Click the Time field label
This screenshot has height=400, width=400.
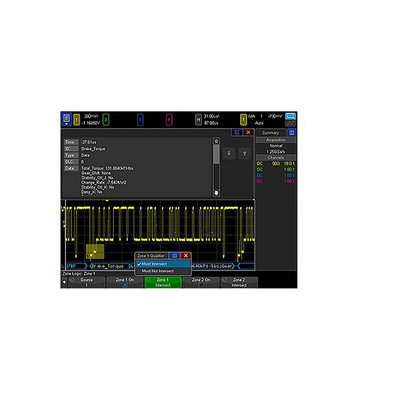71,142
